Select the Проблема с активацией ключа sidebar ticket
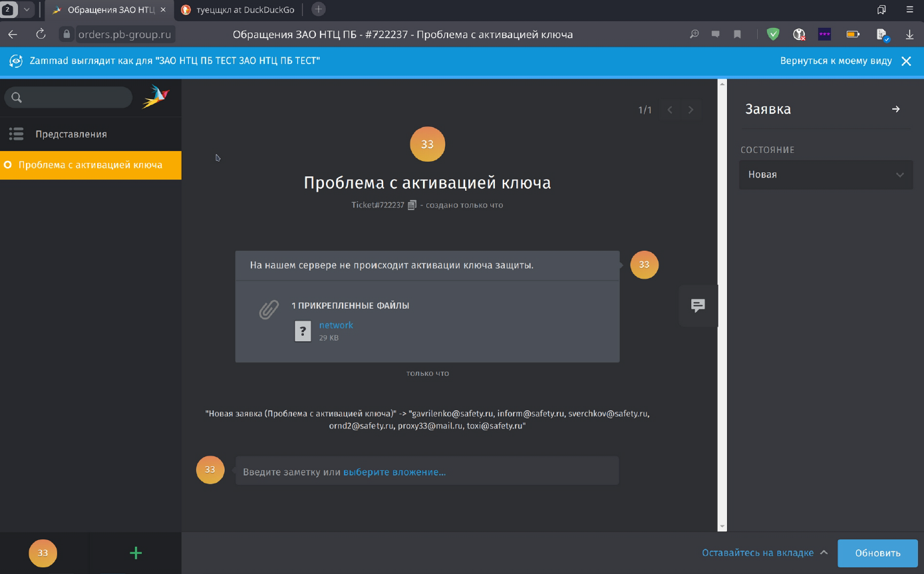 coord(90,165)
